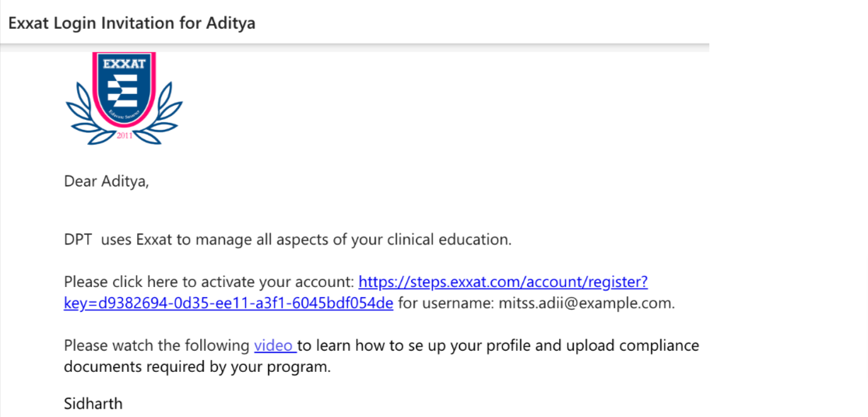This screenshot has width=868, height=417.
Task: Click the 2011 year beneath the shield
Action: [x=125, y=136]
